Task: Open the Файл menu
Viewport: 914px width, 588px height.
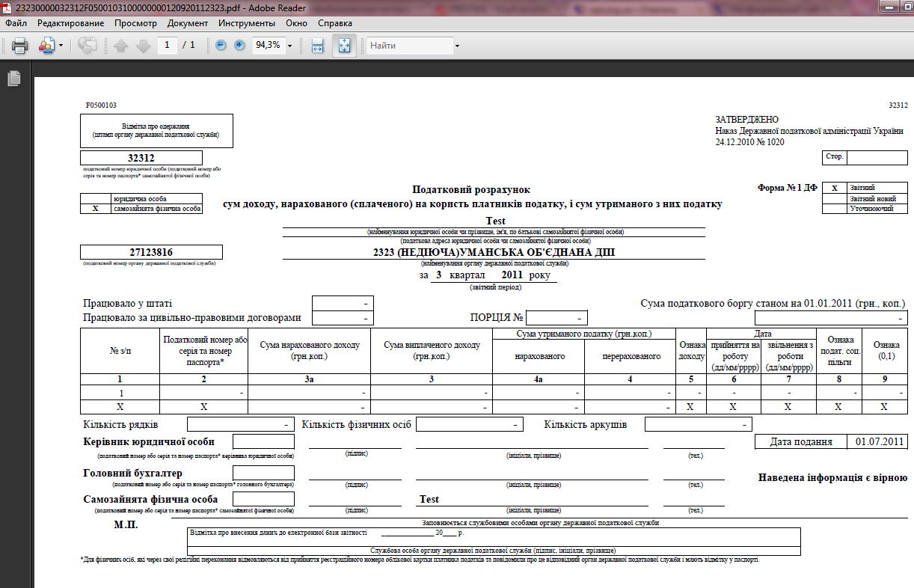Action: coord(16,23)
